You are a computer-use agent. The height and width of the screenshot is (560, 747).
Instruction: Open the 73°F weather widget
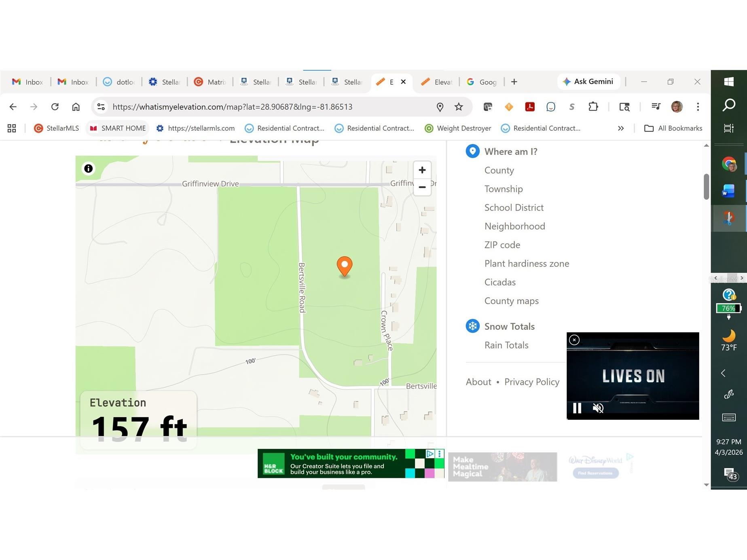[729, 340]
